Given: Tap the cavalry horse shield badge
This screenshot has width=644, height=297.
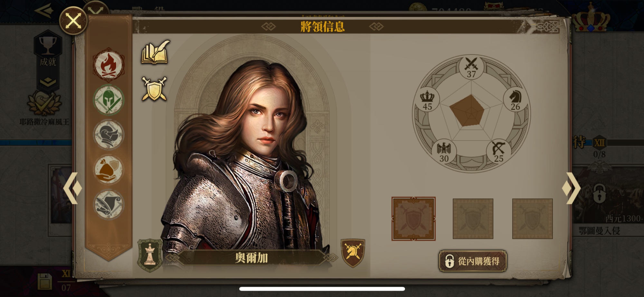Looking at the screenshot, I should (x=353, y=253).
